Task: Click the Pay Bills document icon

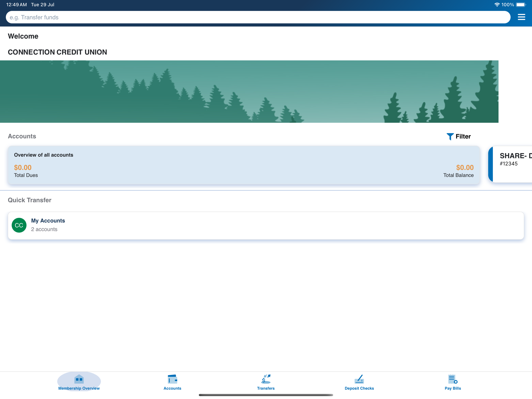Action: (453, 379)
